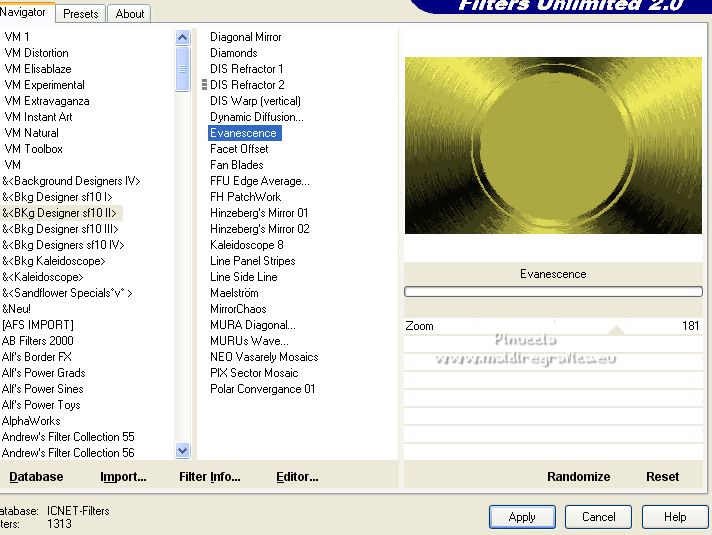Screen dimensions: 712x535
Task: Switch to the Presets tab
Action: click(80, 14)
